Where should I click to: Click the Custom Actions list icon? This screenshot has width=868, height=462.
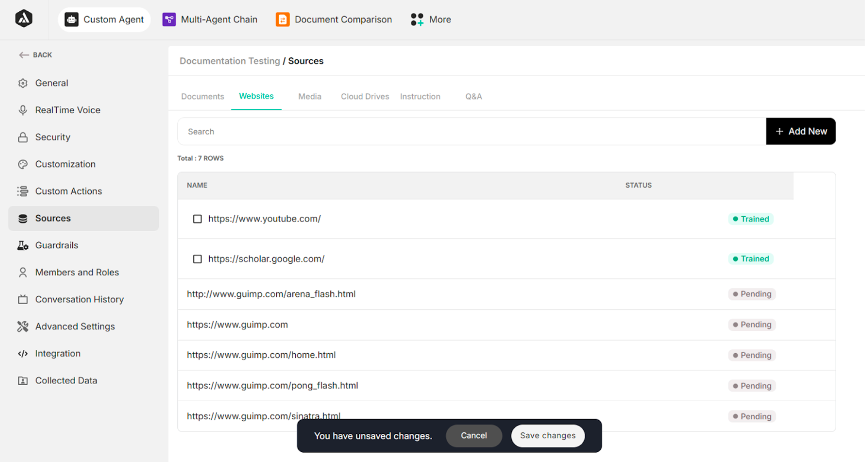(23, 191)
